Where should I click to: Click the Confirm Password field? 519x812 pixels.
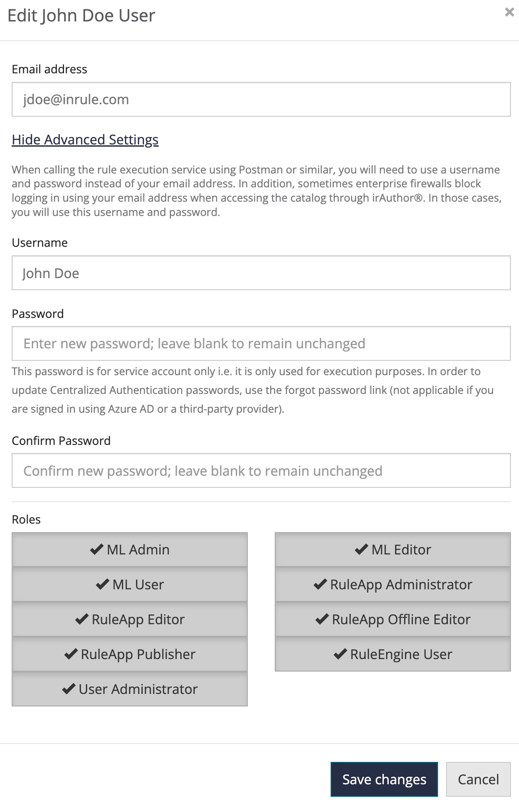[x=261, y=471]
